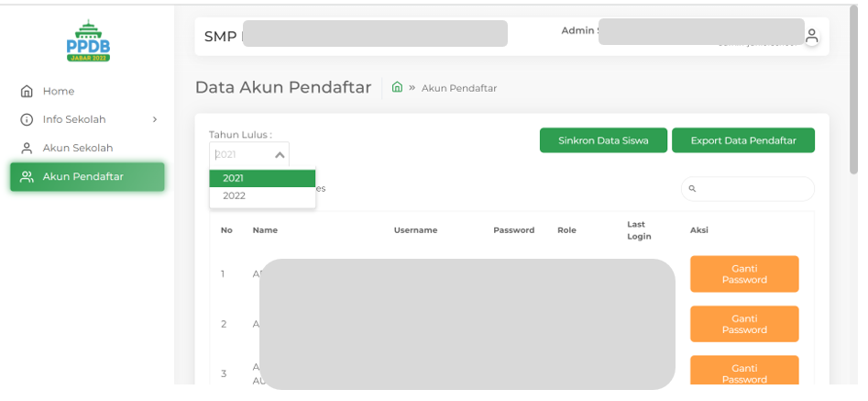Click the Home icon in sidebar
The height and width of the screenshot is (401, 868).
pyautogui.click(x=27, y=92)
